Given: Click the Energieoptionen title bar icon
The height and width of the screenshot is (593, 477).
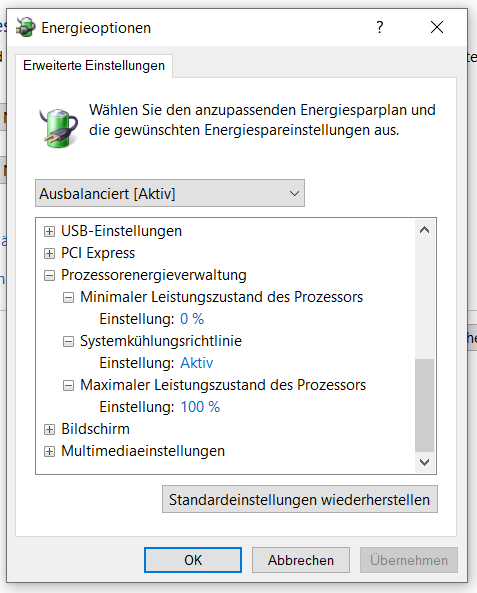Looking at the screenshot, I should (26, 27).
